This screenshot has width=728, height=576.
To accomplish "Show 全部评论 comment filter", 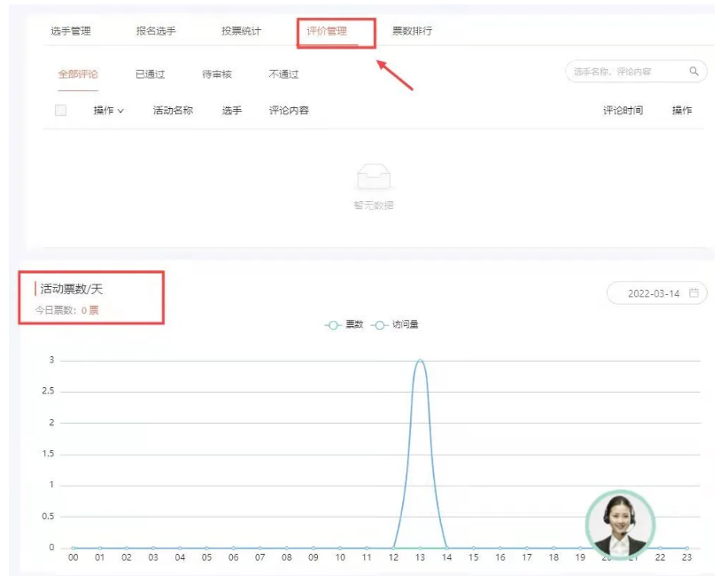I will tap(78, 74).
